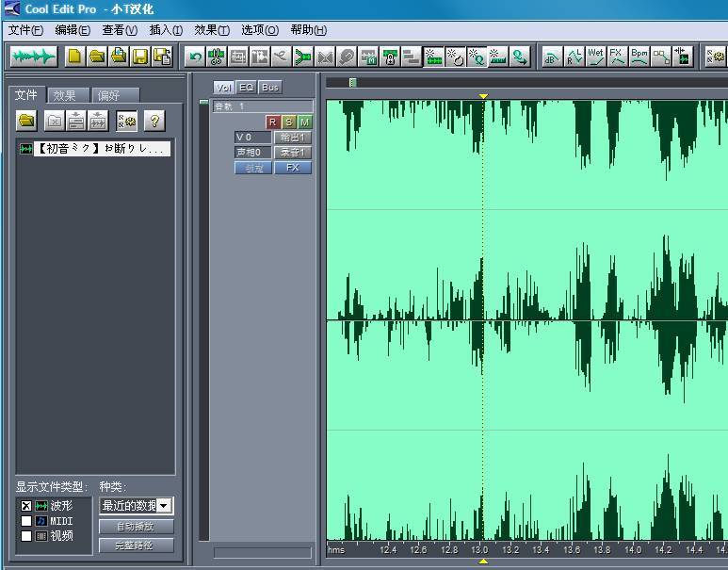The width and height of the screenshot is (728, 570).
Task: Save the session with the floppy disk icon
Action: 140,57
